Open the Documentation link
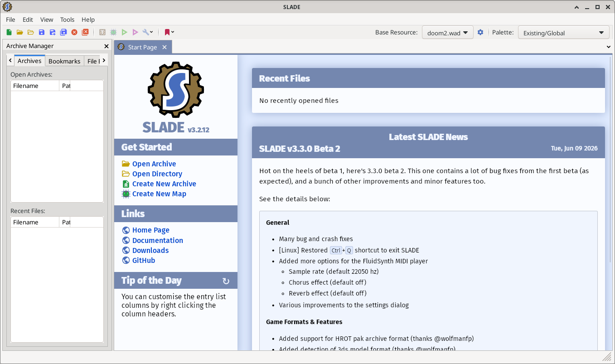615x364 pixels. pos(158,240)
